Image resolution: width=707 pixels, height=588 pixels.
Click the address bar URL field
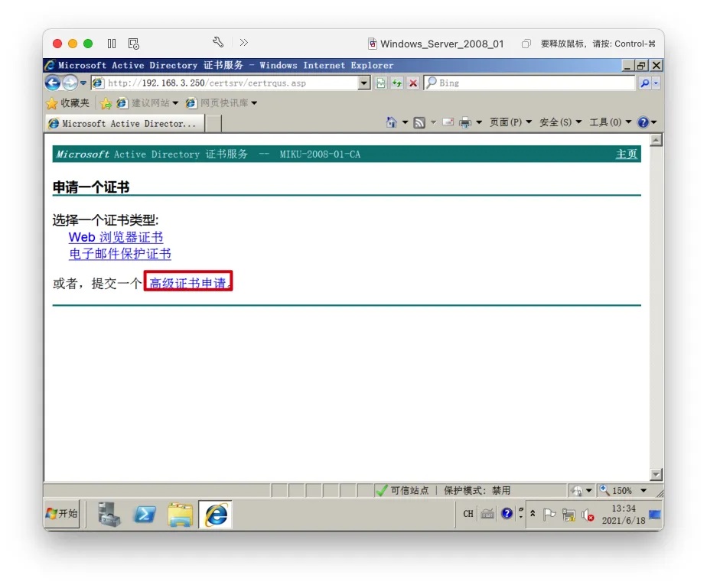[x=226, y=83]
